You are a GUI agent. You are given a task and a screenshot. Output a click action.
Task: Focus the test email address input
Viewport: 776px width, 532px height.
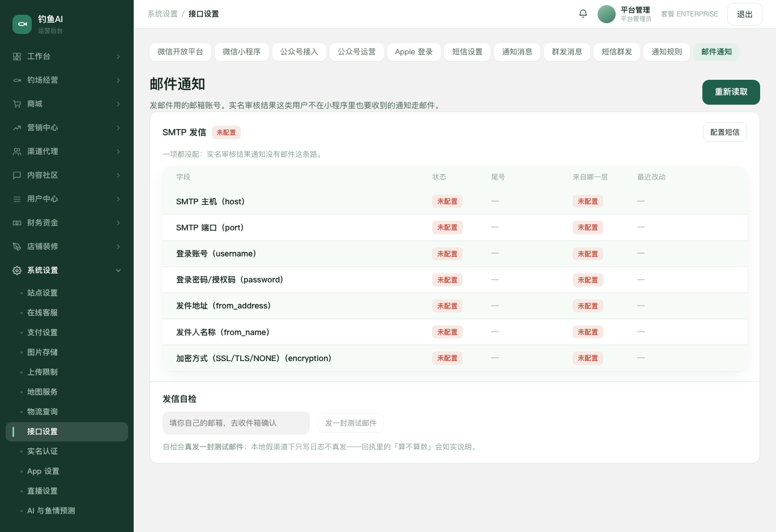[236, 423]
